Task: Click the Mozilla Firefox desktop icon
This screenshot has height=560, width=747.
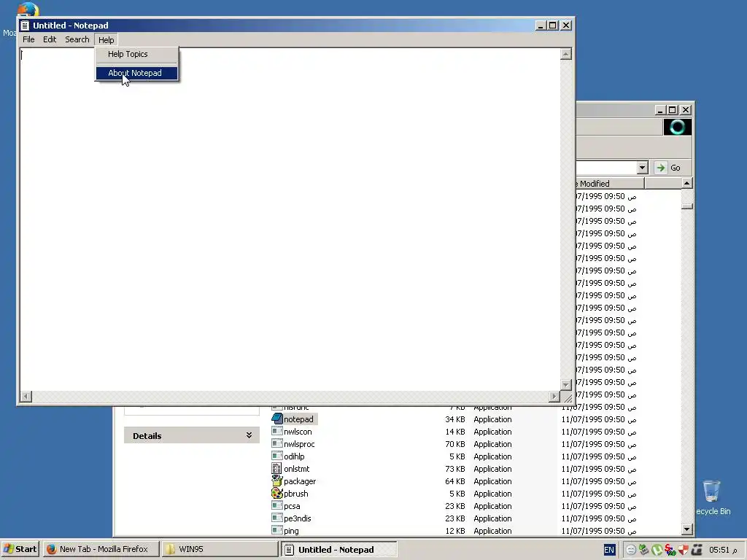Action: (28, 9)
